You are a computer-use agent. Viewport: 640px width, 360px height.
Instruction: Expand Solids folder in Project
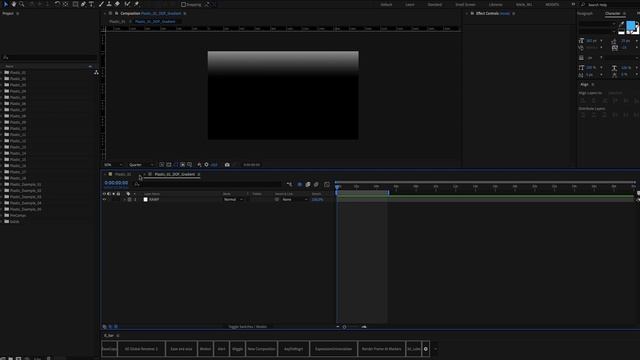pyautogui.click(x=2, y=222)
